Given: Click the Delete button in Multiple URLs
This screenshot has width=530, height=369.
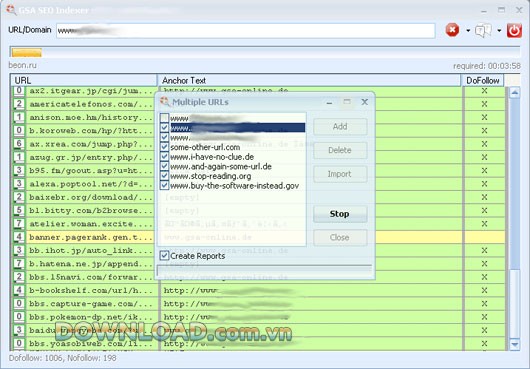Looking at the screenshot, I should pos(340,150).
